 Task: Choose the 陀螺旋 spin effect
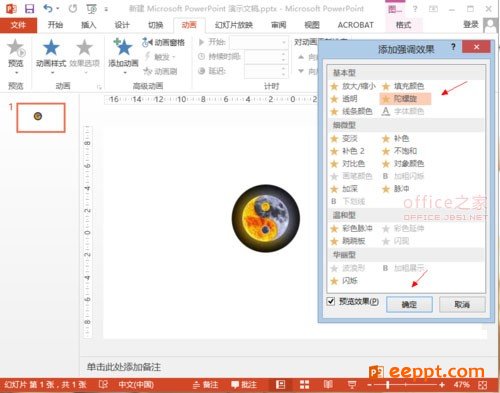405,99
